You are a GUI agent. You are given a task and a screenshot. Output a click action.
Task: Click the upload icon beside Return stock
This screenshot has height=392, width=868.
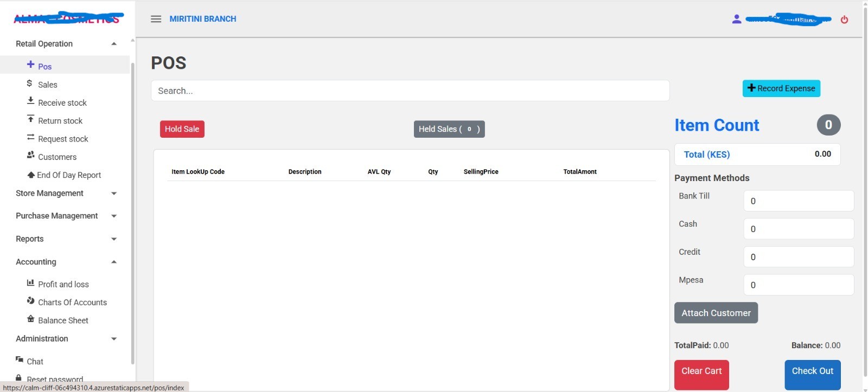tap(30, 119)
